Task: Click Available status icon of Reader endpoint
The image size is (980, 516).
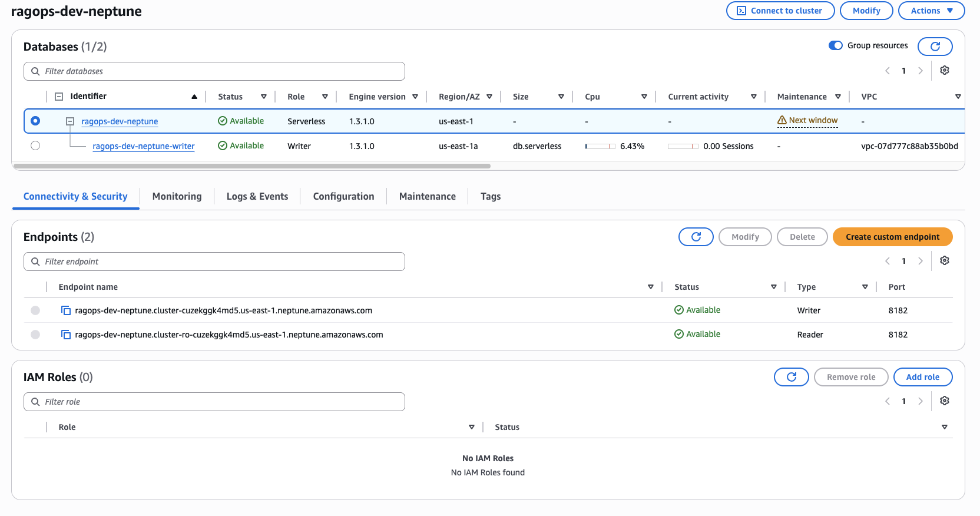Action: [x=679, y=334]
